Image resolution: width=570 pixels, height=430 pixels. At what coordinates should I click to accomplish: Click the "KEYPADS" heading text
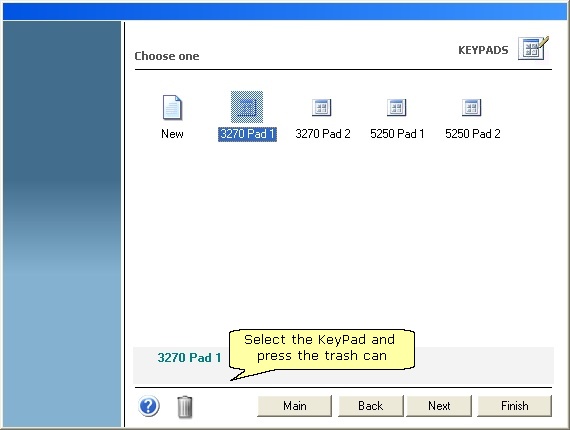point(483,50)
